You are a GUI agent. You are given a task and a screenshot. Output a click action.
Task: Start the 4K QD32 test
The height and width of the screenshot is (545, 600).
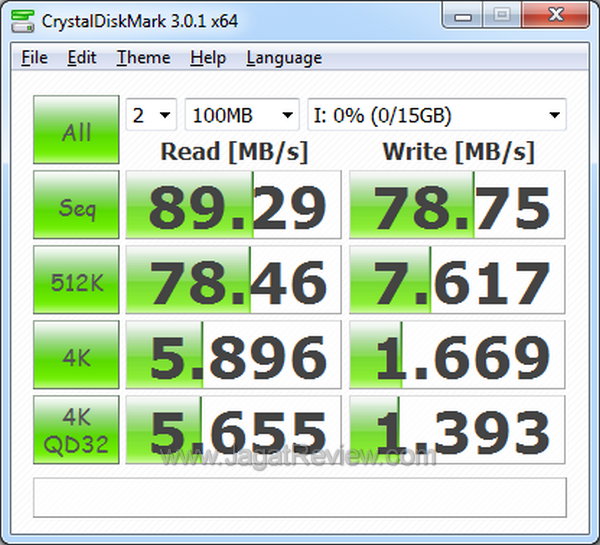pyautogui.click(x=76, y=432)
